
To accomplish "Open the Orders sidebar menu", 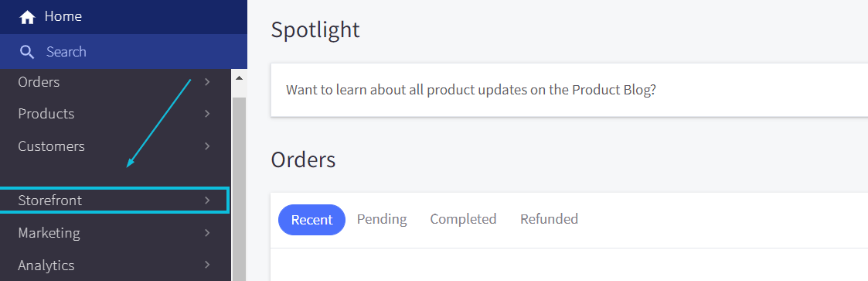I will click(115, 82).
